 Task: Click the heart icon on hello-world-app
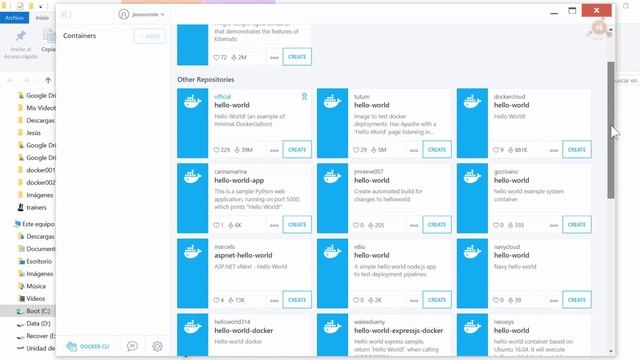[216, 225]
